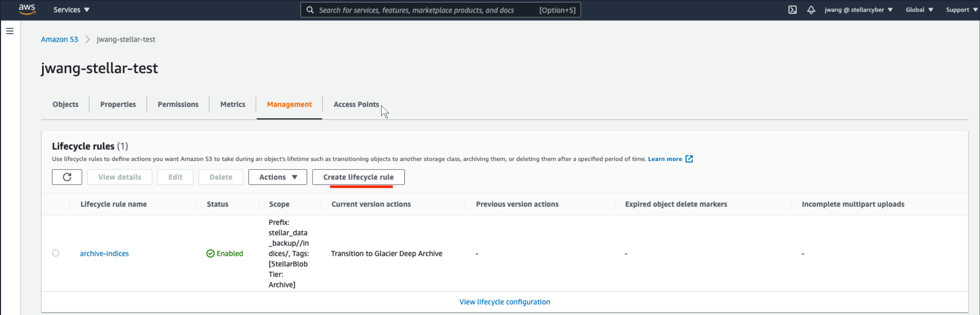Click the Amazon S3 breadcrumb link
Viewport: 980px width, 315px height.
tap(59, 40)
